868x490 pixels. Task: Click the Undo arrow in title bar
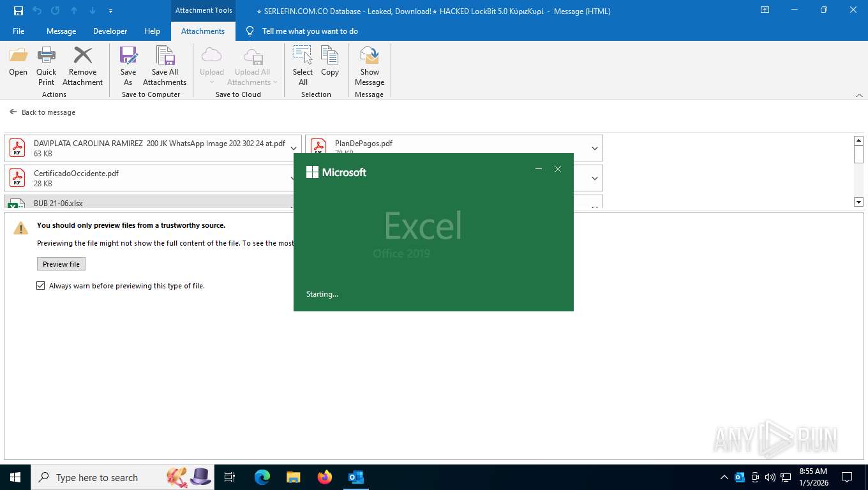pos(37,11)
